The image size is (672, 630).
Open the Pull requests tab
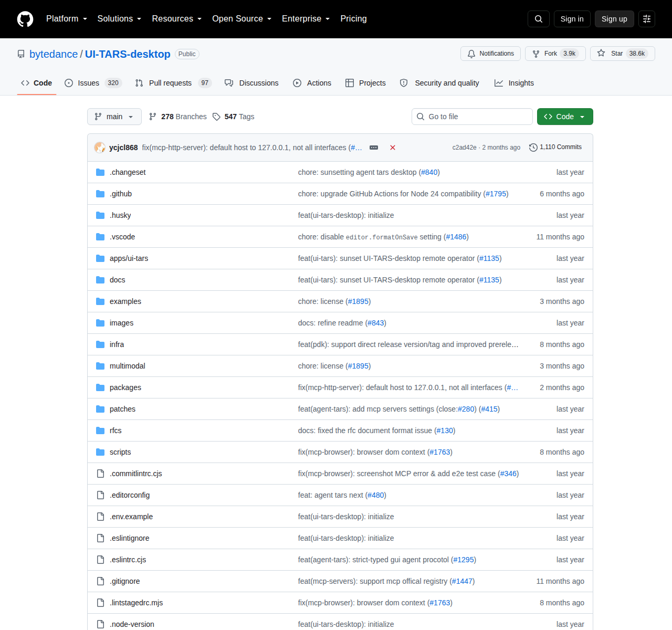click(x=173, y=83)
